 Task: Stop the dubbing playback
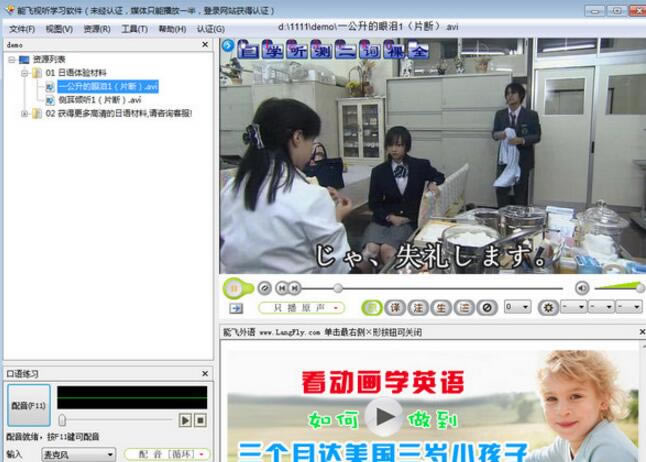coord(200,420)
